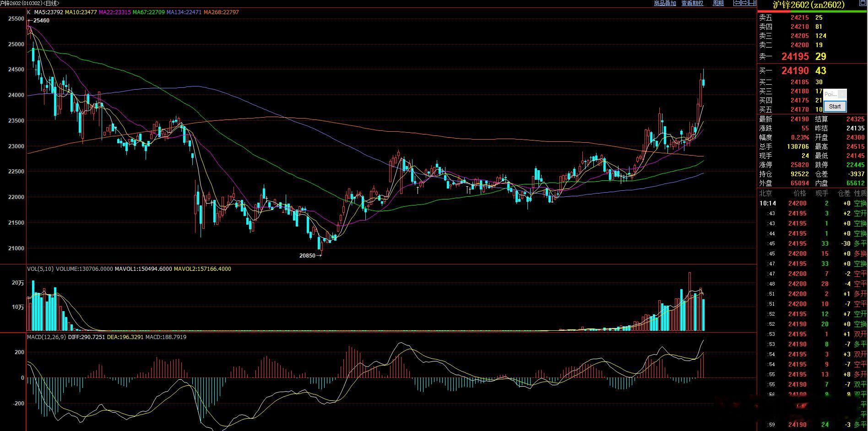Click the 幅度 value 0.23%
Viewport: 868px width, 431px height.
pyautogui.click(x=800, y=138)
